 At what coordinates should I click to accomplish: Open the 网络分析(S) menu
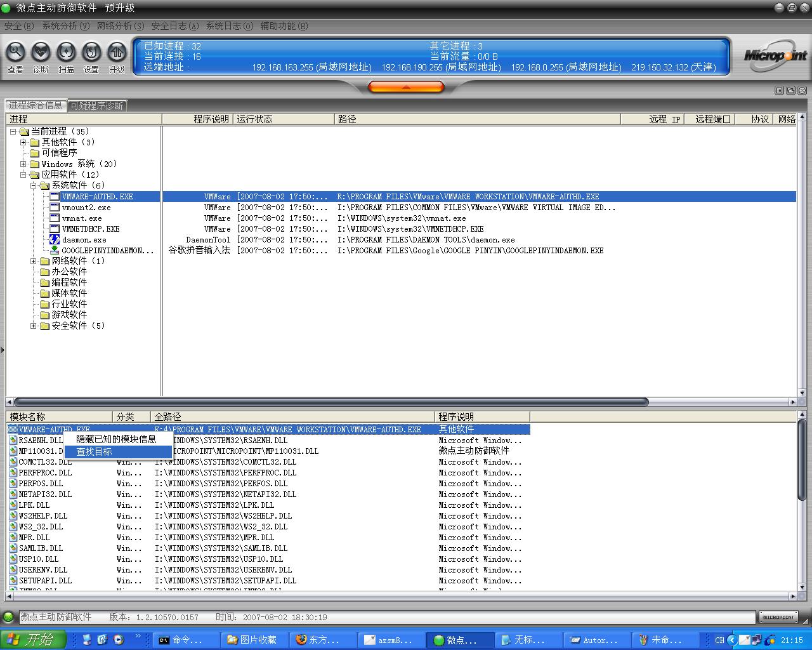tap(121, 26)
